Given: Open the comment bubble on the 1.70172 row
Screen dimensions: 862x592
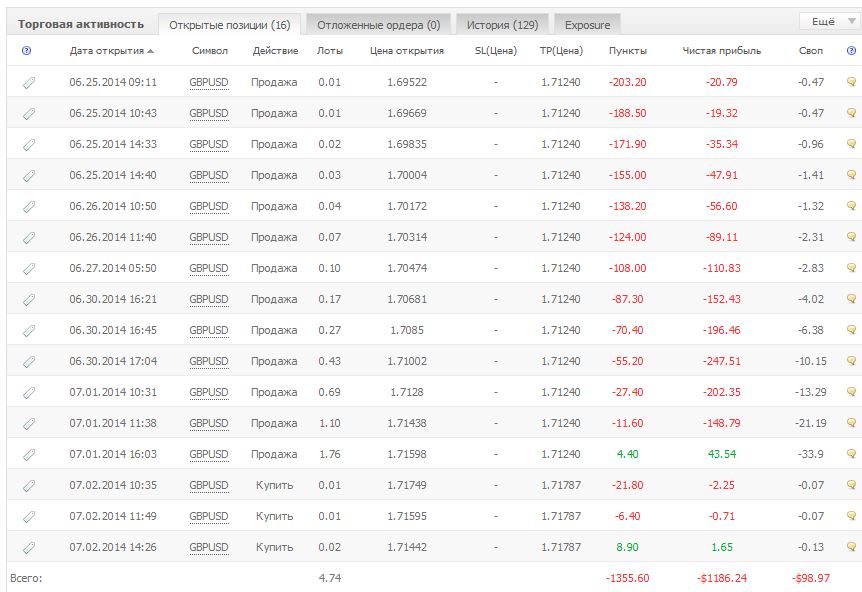Looking at the screenshot, I should tap(851, 206).
